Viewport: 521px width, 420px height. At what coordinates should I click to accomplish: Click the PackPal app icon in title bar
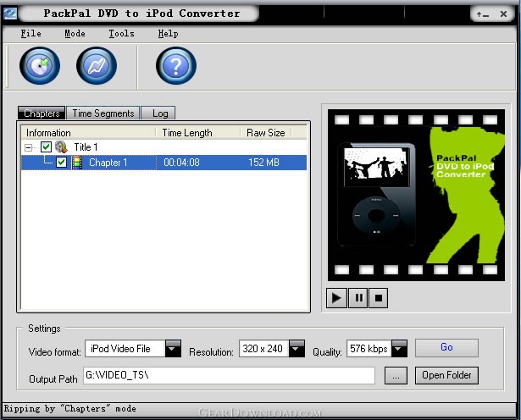coord(10,14)
